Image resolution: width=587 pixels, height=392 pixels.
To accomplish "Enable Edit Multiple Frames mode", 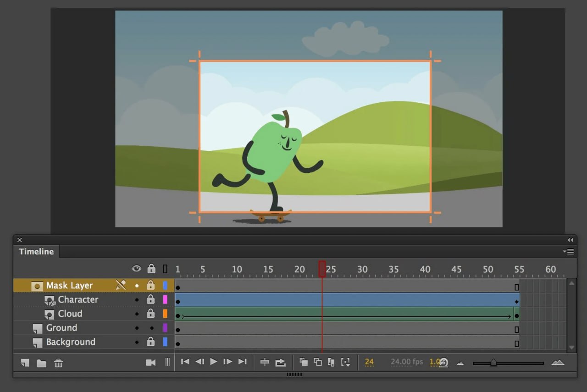I will click(332, 362).
